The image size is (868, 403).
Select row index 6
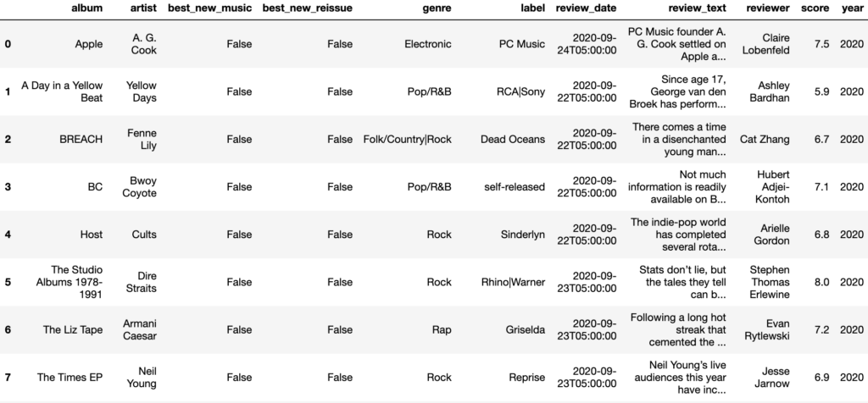tap(8, 328)
